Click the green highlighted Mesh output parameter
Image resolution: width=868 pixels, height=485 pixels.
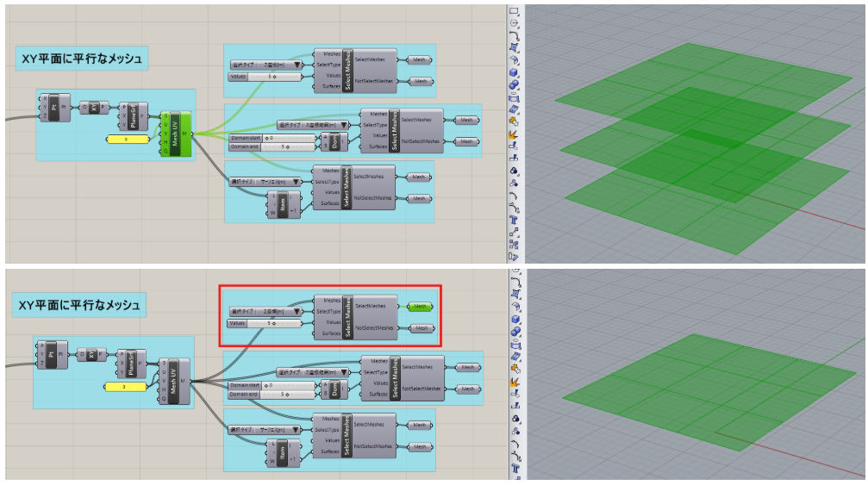coord(419,306)
